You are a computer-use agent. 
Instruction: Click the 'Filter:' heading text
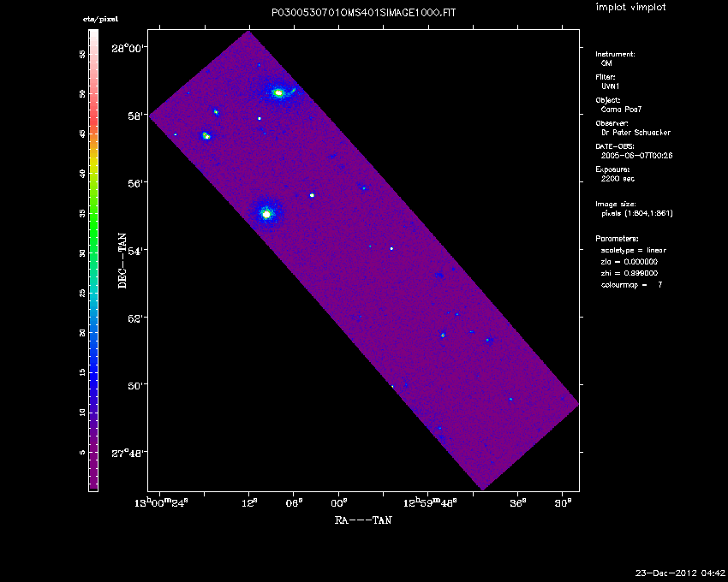point(606,78)
